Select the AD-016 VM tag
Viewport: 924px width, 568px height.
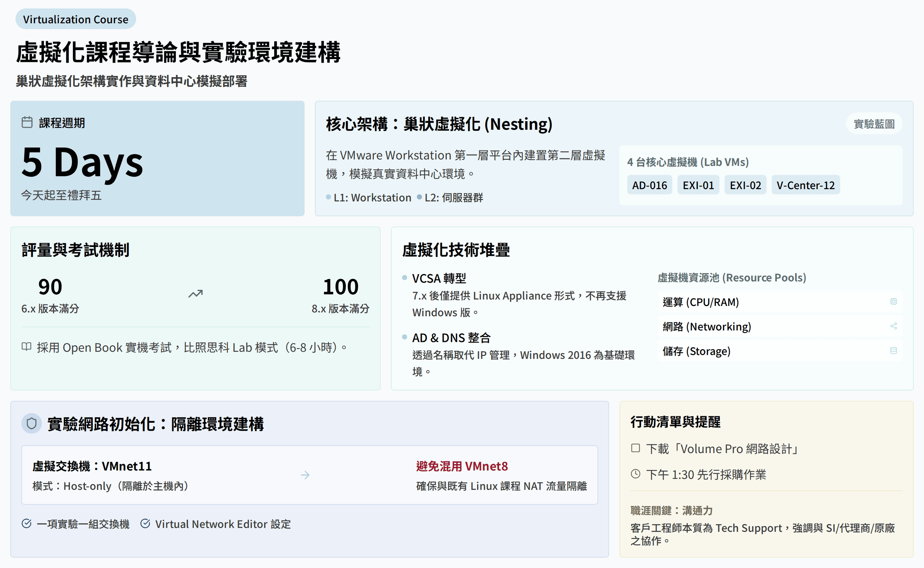(x=649, y=185)
